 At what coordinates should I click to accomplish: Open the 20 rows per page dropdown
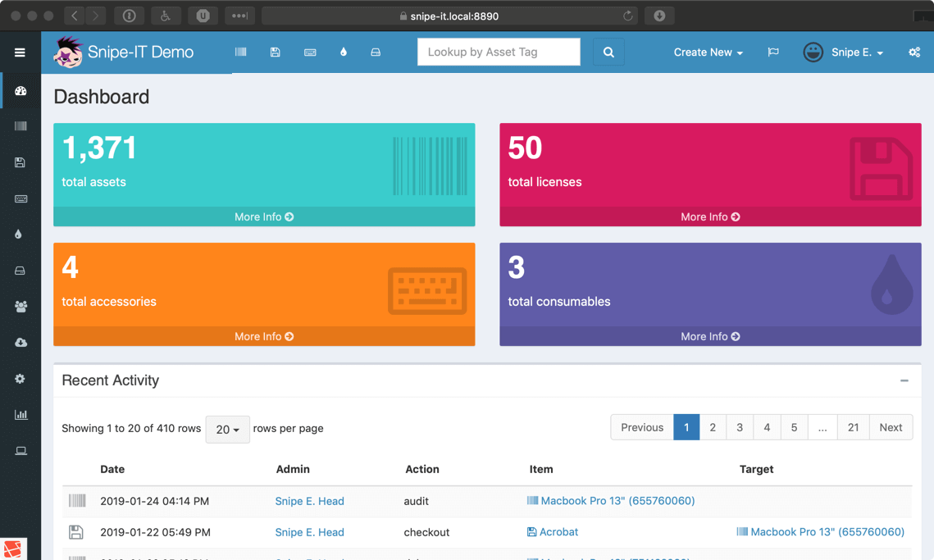[x=227, y=429]
